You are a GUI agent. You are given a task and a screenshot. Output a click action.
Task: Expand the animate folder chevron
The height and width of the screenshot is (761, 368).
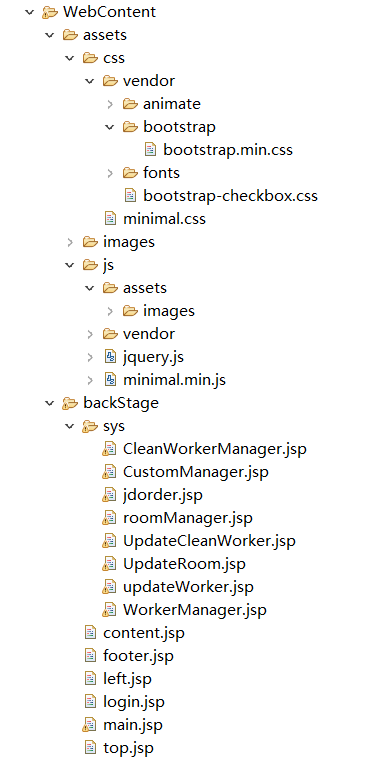point(110,104)
